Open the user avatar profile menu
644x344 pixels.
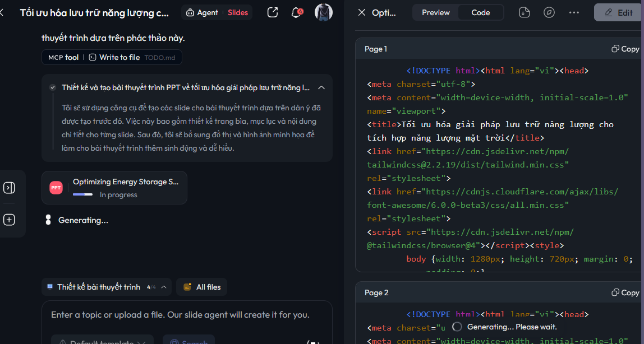(x=324, y=12)
